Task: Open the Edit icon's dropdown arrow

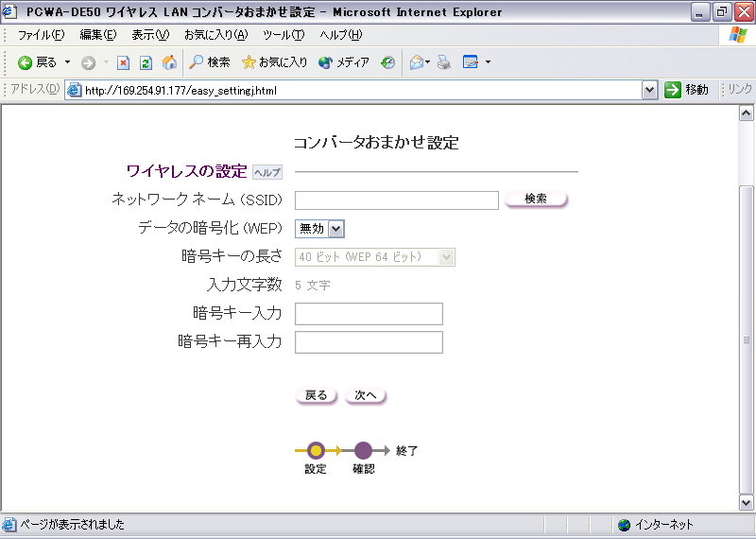Action: [x=488, y=62]
